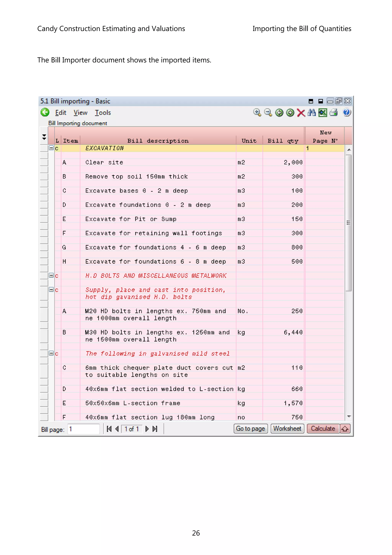
Task: Open the Edit menu
Action: 61,113
